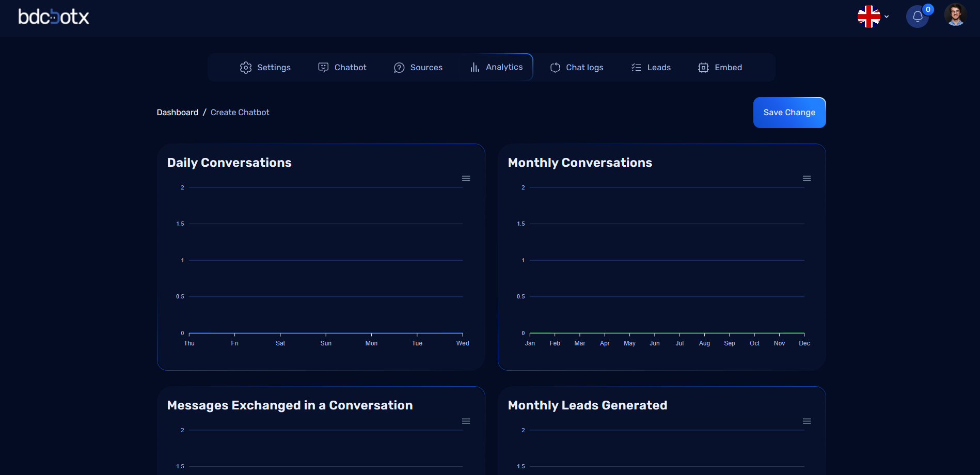This screenshot has height=475, width=980.
Task: Open the Daily Conversations chart menu
Action: pyautogui.click(x=466, y=178)
